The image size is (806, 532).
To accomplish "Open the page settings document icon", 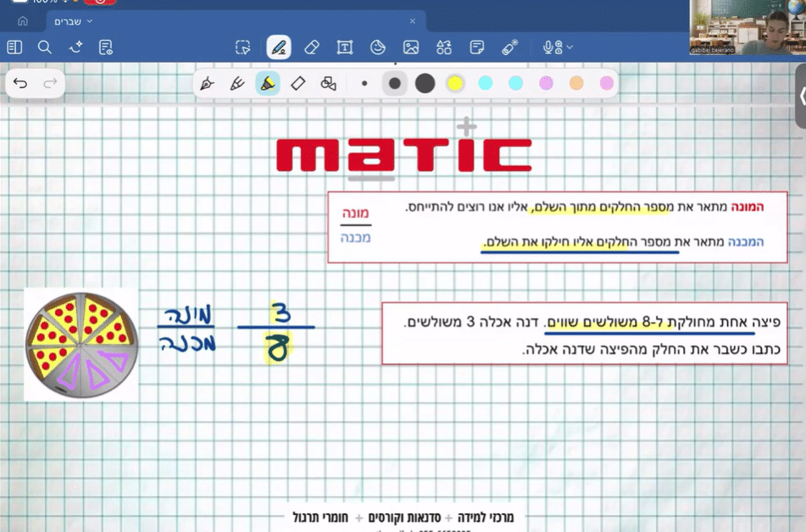I will [105, 47].
